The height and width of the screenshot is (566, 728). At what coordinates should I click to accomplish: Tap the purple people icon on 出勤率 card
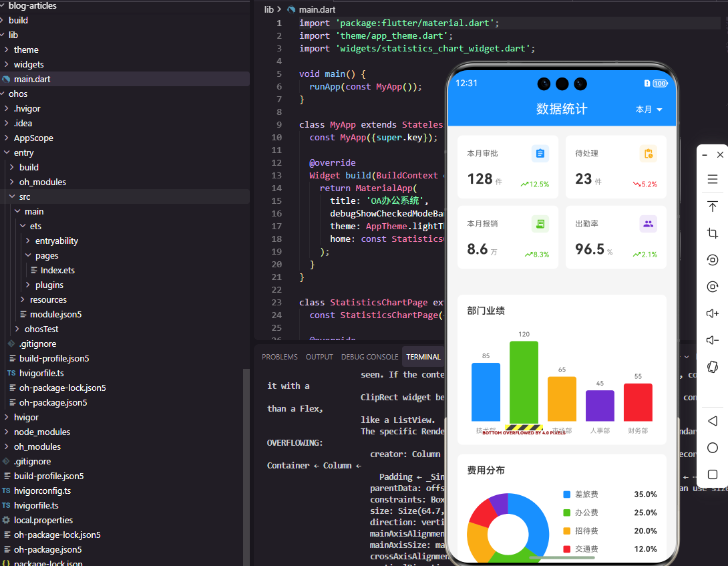point(648,224)
